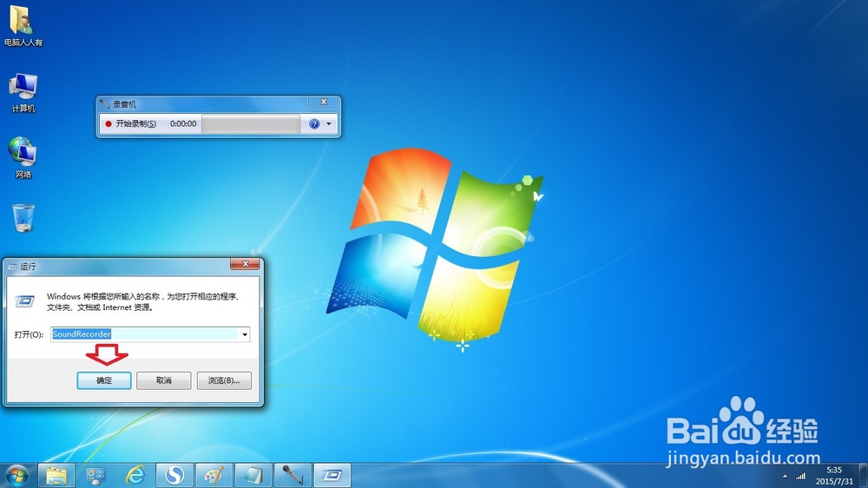This screenshot has width=868, height=488.
Task: Launch Internet Explorer from taskbar
Action: tap(135, 475)
